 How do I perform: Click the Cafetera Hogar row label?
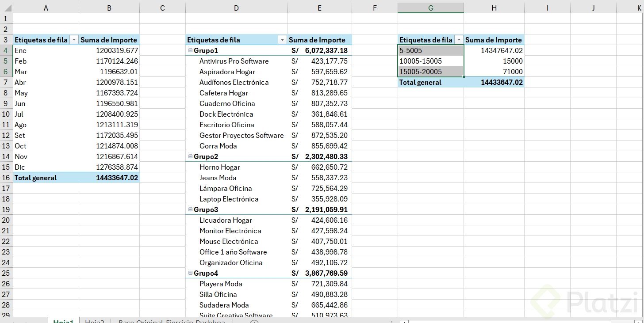pos(224,93)
